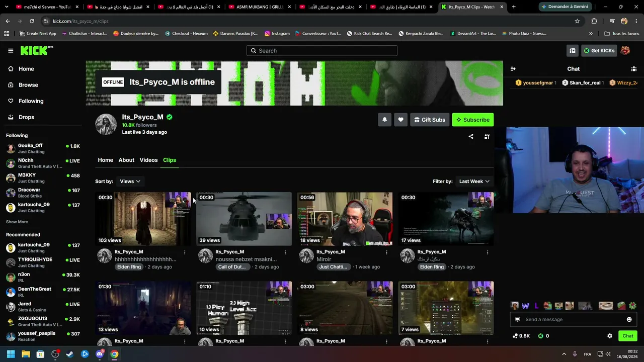The width and height of the screenshot is (644, 362).
Task: Open the Kick sidebar hamburger menu
Action: [11, 51]
